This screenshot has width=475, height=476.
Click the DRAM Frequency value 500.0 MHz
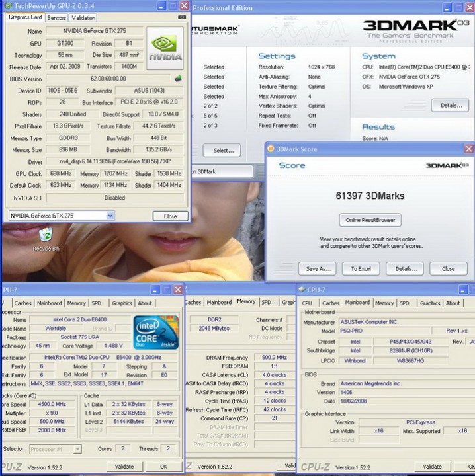275,357
